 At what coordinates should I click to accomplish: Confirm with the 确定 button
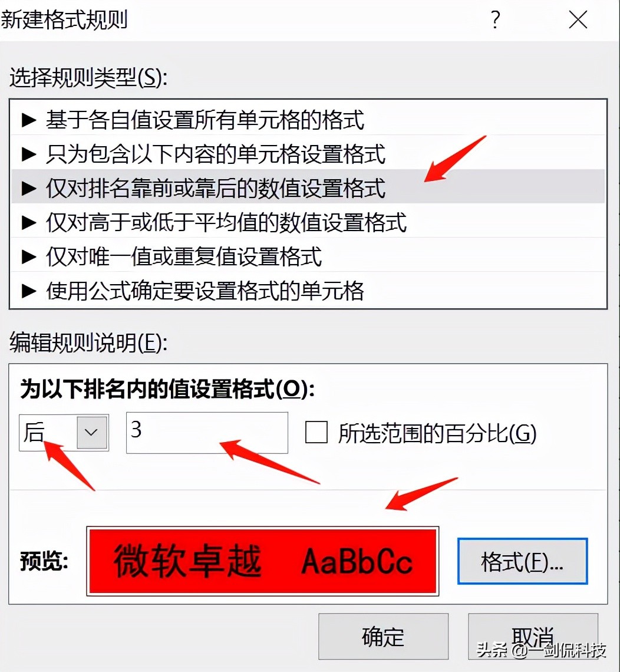383,637
